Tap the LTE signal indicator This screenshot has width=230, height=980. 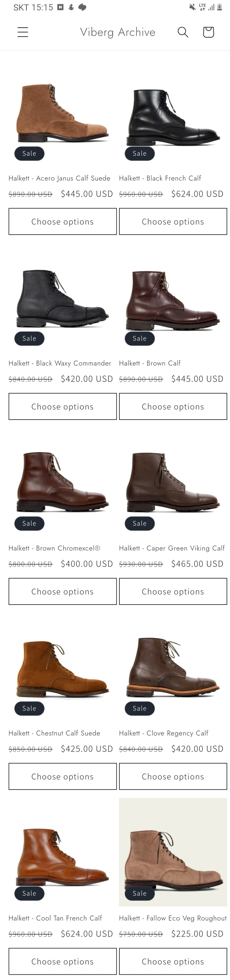202,7
